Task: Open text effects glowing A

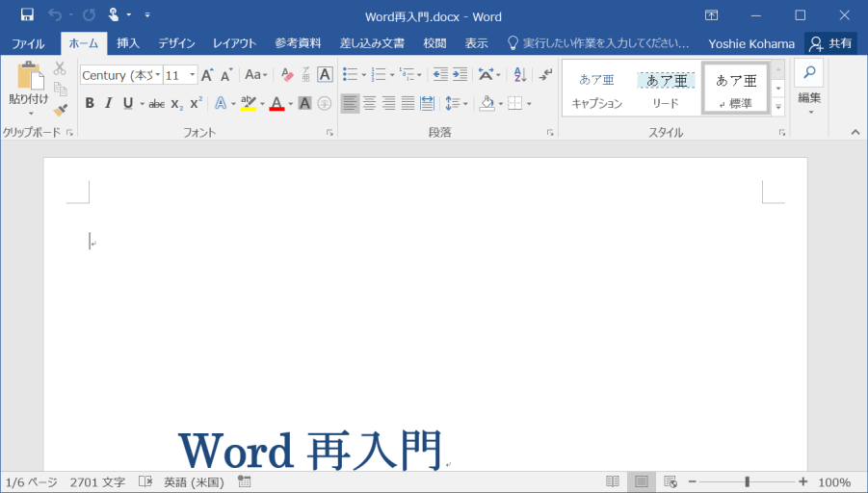Action: [x=221, y=103]
